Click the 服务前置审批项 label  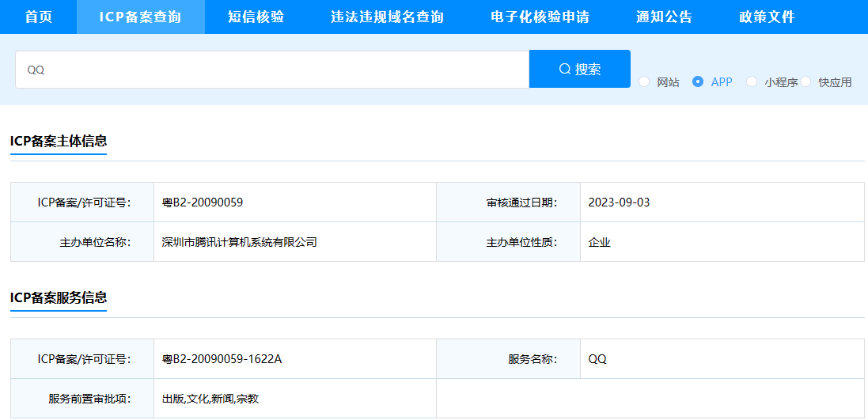[x=89, y=399]
